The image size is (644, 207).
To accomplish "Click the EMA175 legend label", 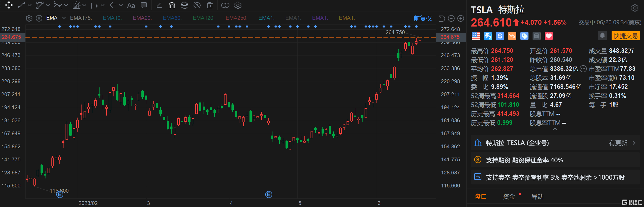I will (81, 18).
